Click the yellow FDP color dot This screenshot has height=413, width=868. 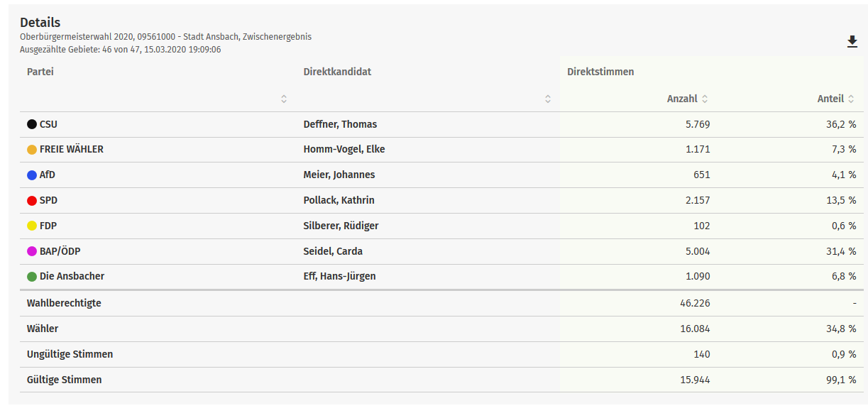[32, 226]
